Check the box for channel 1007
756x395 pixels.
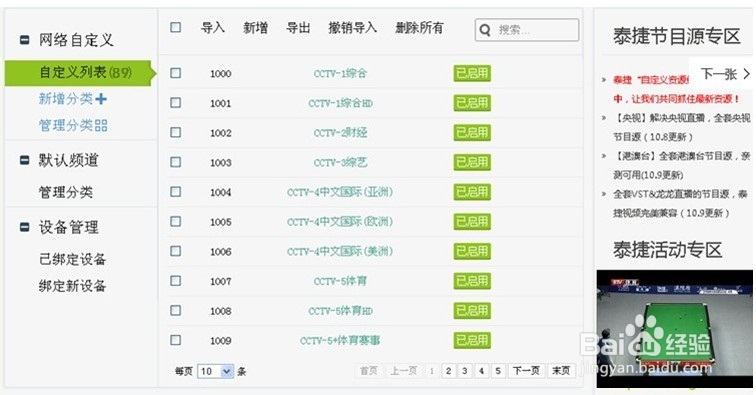[176, 281]
